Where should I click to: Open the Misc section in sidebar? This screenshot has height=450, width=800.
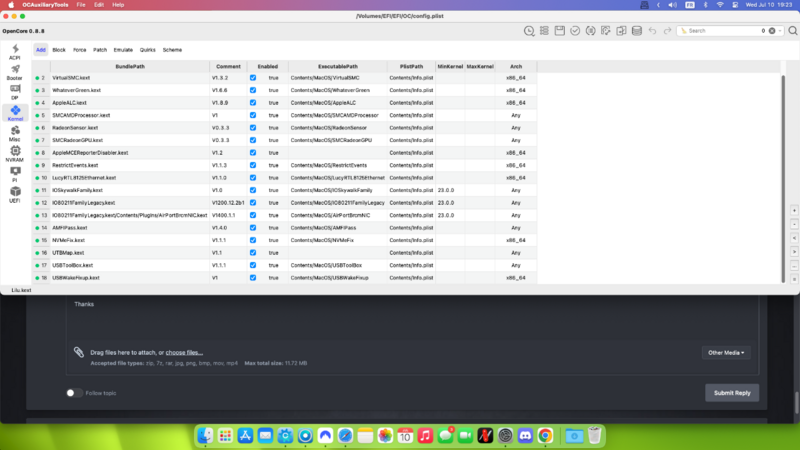pyautogui.click(x=15, y=134)
